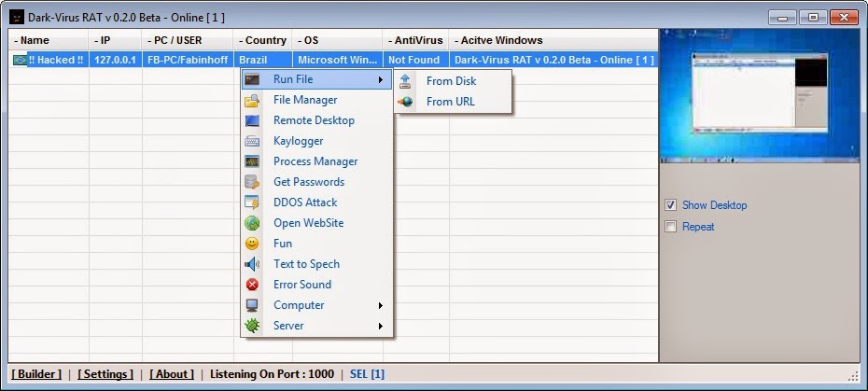Choose From Disk in the submenu

pos(453,81)
